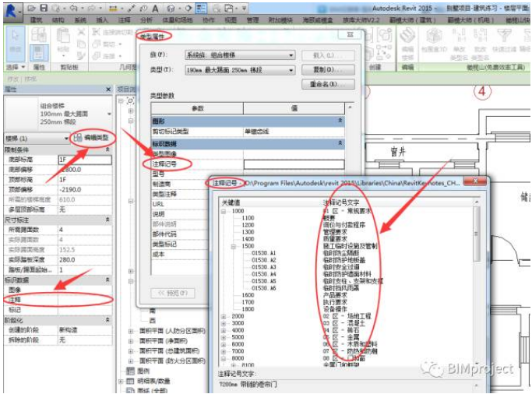The height and width of the screenshot is (394, 532).
Task: Collapse the Graphics section in type parameters
Action: point(340,121)
